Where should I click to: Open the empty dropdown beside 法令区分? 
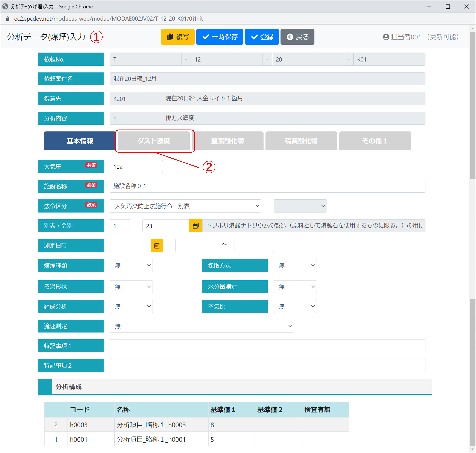300,206
